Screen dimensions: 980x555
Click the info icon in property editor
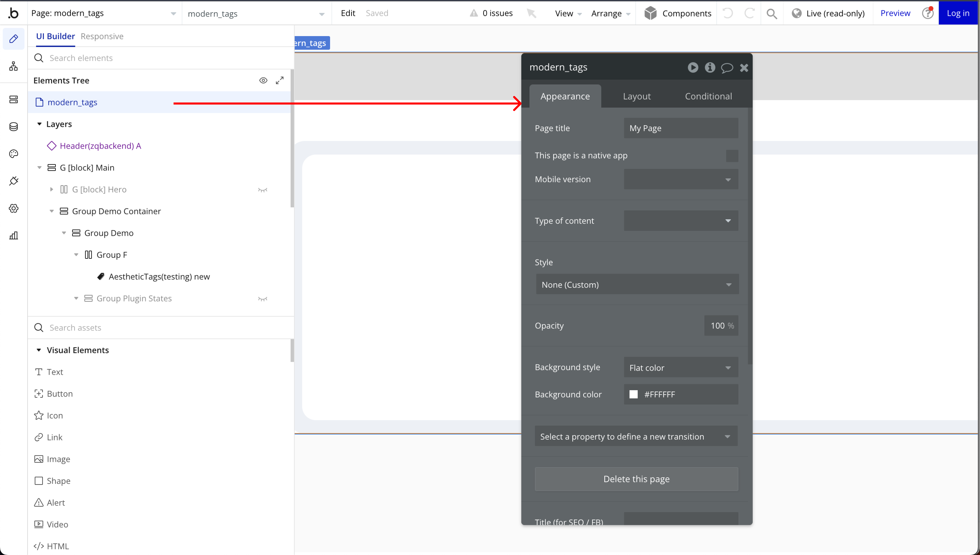(710, 67)
